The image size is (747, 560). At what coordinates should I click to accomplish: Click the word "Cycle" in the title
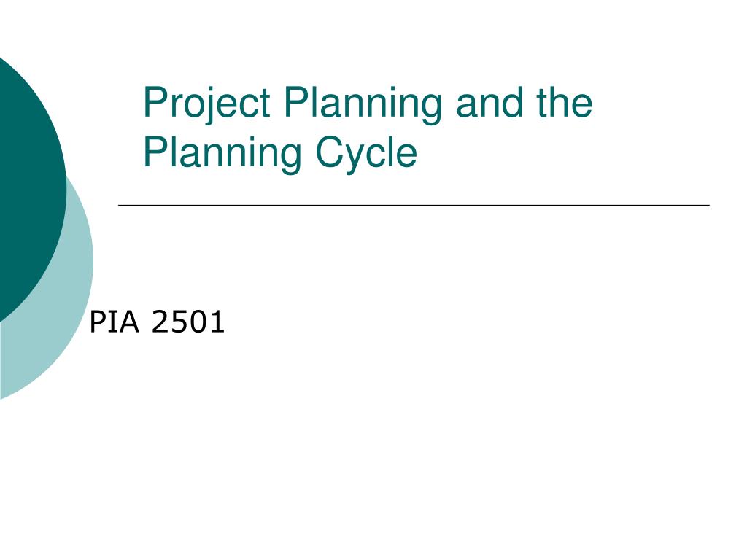(366, 155)
